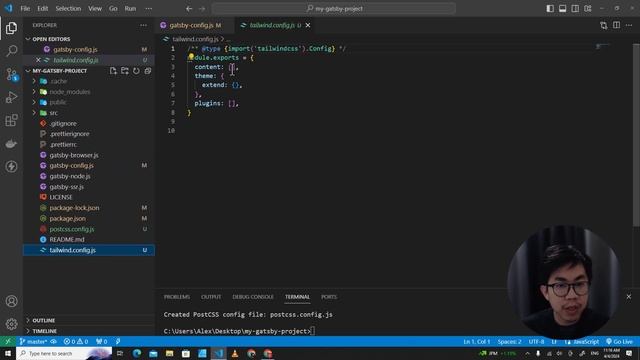Show more menu items via ellipsis

[x=149, y=9]
